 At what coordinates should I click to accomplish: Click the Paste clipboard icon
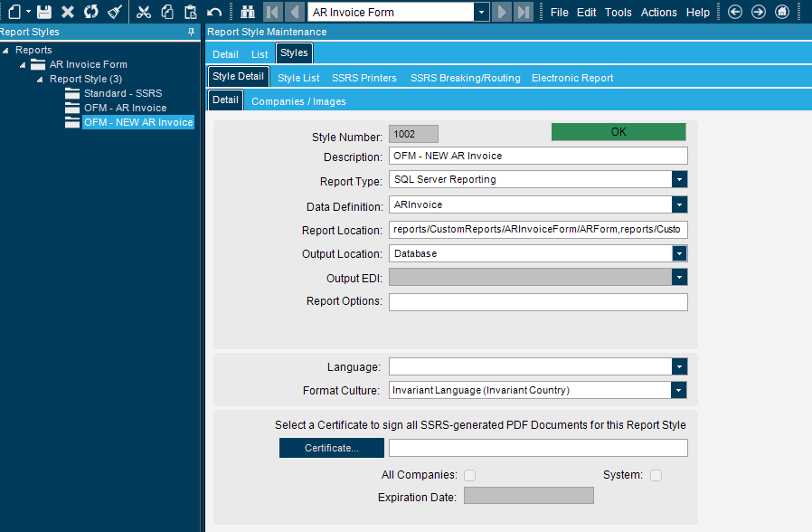(191, 12)
